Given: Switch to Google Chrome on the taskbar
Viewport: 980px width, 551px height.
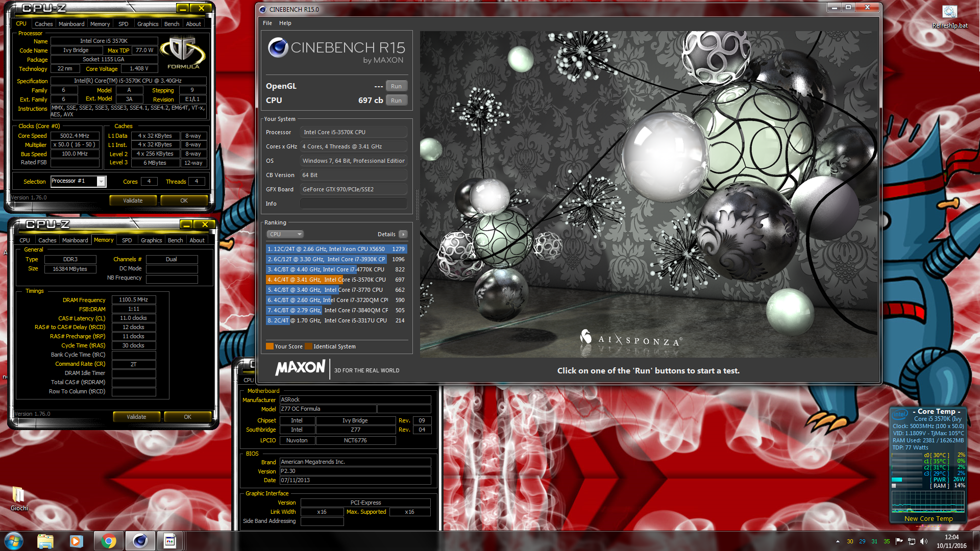Looking at the screenshot, I should click(108, 541).
